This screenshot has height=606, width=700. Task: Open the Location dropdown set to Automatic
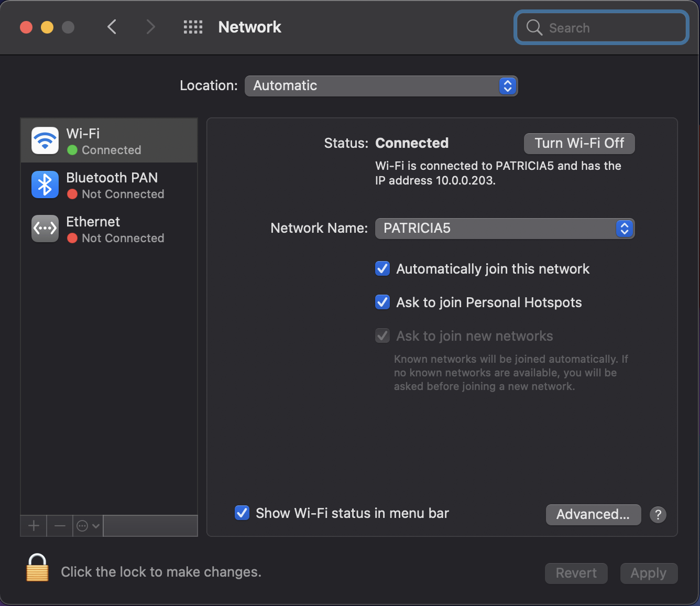tap(381, 86)
